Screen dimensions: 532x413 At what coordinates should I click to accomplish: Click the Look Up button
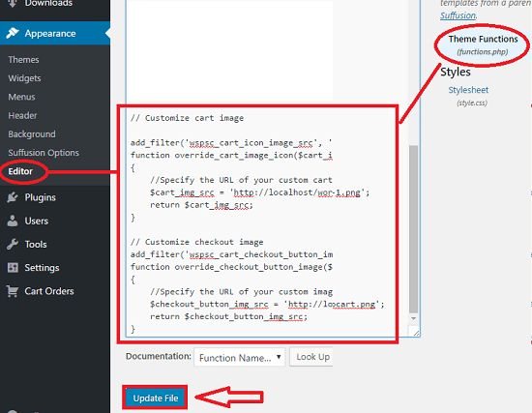[x=311, y=357]
